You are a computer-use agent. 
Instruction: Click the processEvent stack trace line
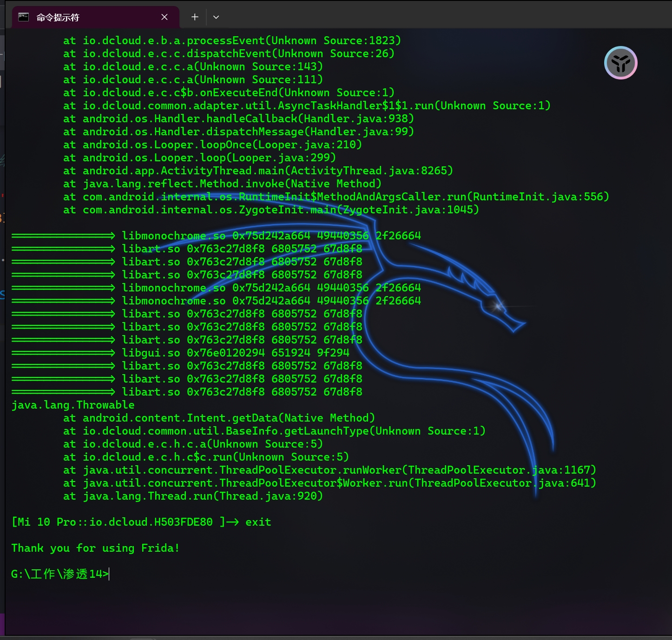[232, 40]
